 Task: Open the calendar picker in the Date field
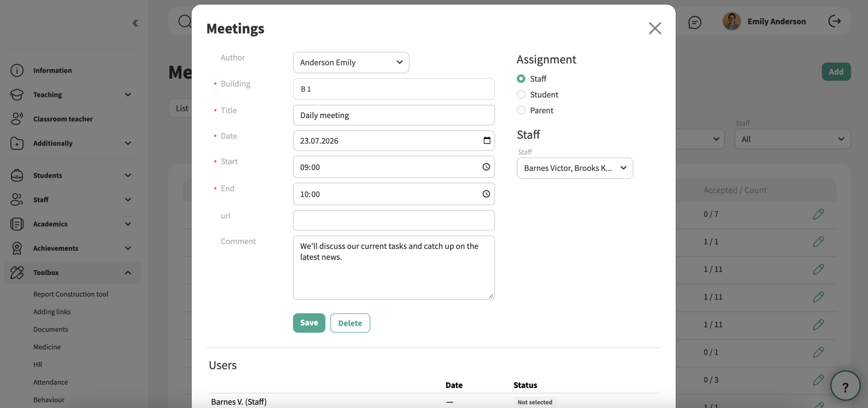pyautogui.click(x=487, y=140)
